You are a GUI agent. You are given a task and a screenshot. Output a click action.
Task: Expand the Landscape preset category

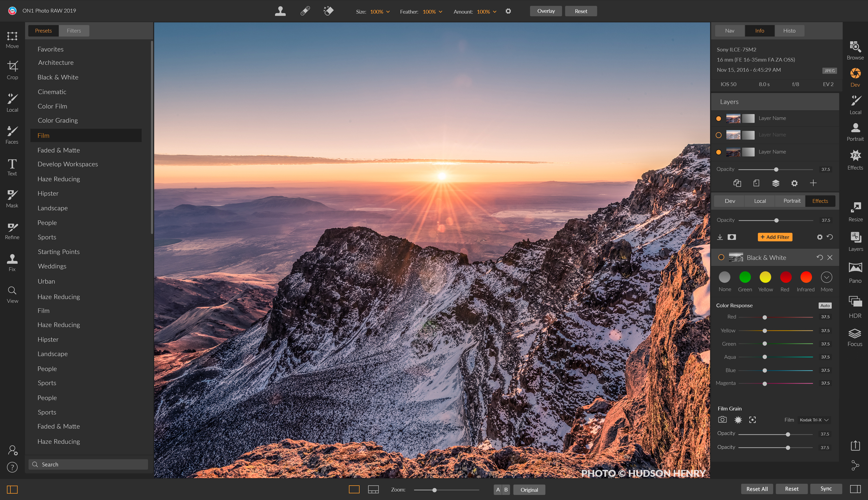[x=53, y=208]
